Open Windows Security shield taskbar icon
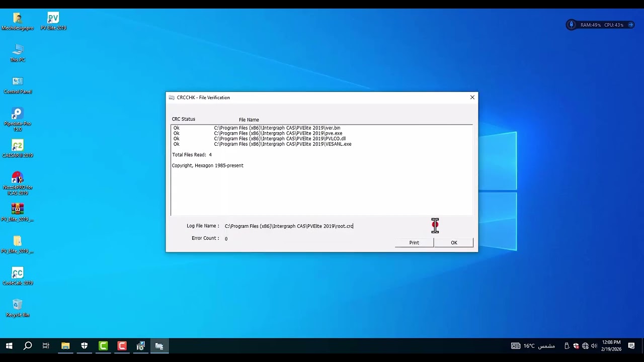 point(84,346)
